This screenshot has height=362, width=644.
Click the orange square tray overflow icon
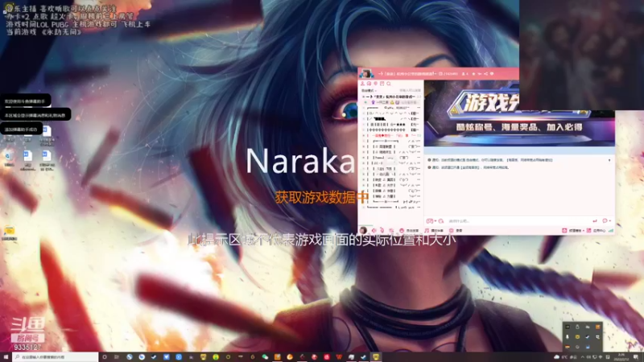tap(597, 327)
